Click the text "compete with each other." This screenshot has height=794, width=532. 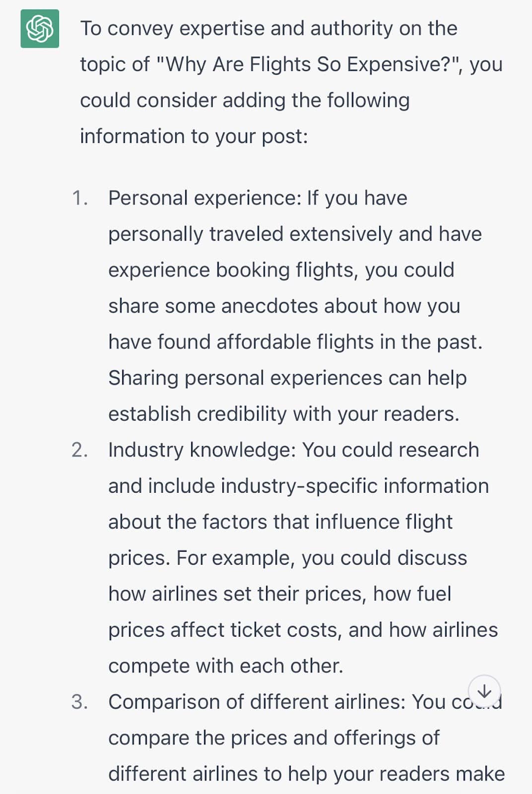coord(226,665)
